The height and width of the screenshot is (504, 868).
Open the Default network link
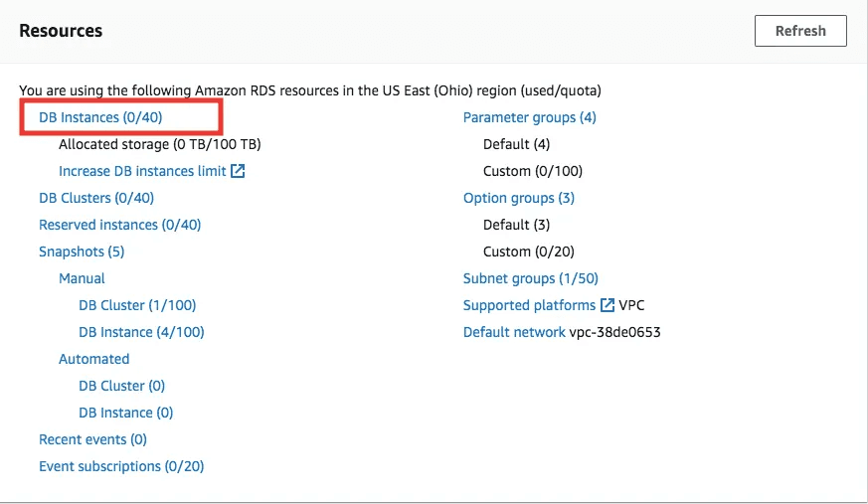click(x=514, y=332)
